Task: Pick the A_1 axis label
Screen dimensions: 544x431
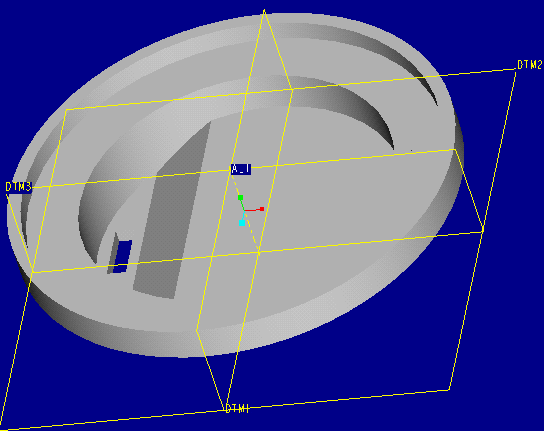Action: 240,169
